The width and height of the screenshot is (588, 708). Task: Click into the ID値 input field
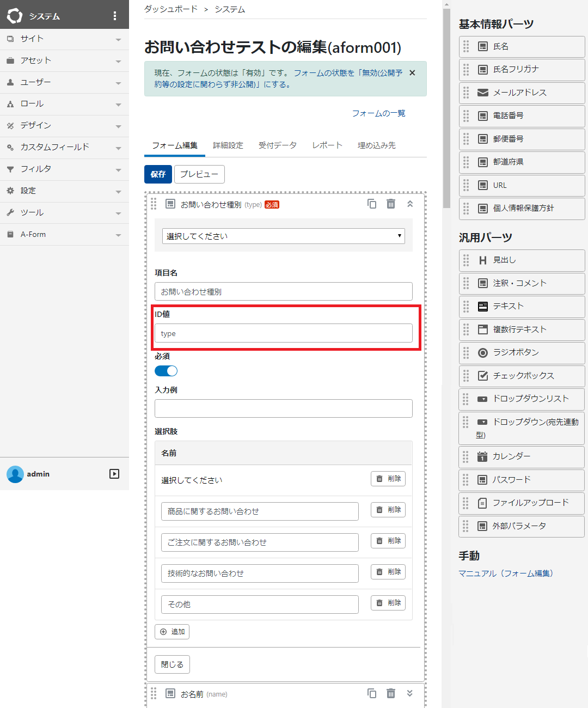coord(283,333)
